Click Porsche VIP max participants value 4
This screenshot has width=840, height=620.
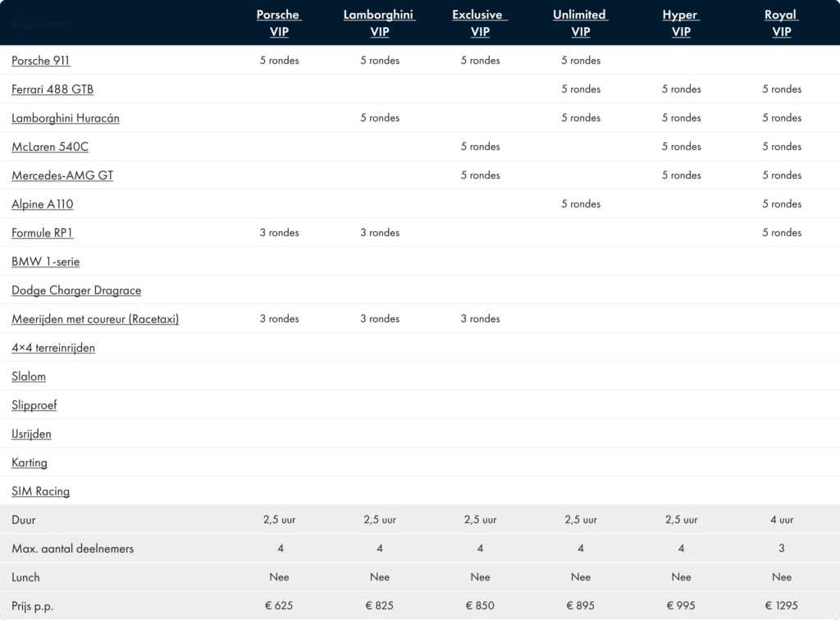point(281,549)
